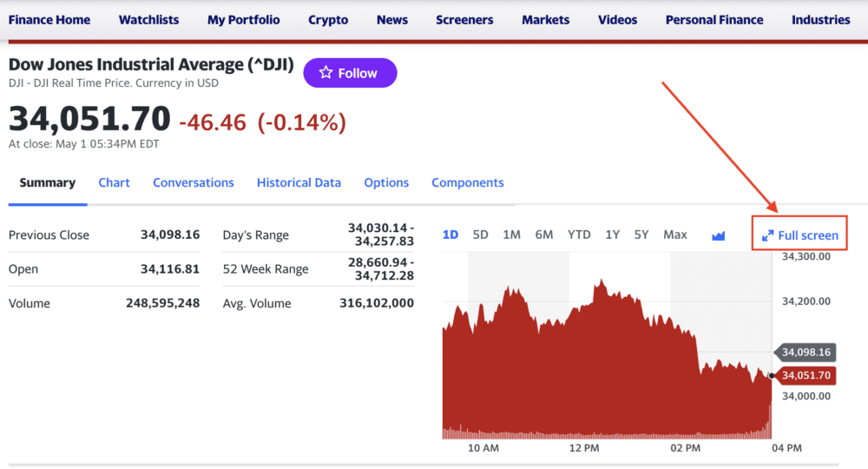Screen dimensions: 868x469
Task: Select the 1D chart range
Action: pos(450,234)
